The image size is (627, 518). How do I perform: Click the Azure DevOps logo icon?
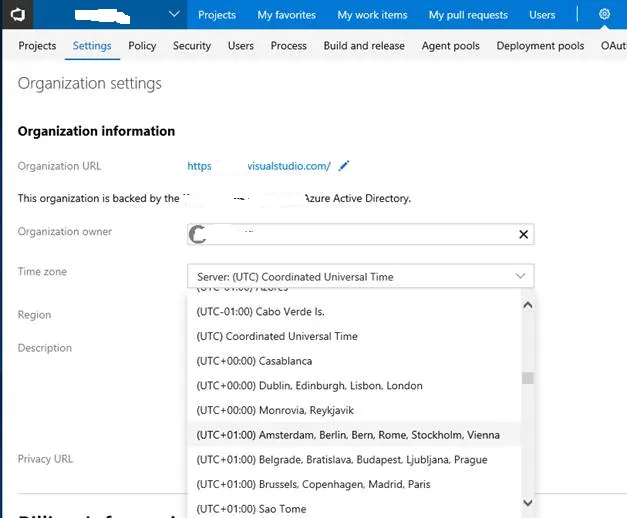point(19,14)
